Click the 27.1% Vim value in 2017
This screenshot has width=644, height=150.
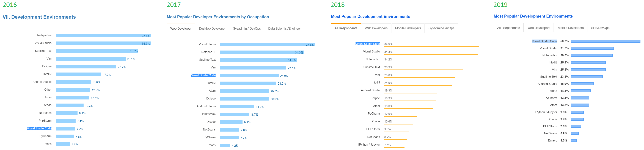(x=292, y=68)
